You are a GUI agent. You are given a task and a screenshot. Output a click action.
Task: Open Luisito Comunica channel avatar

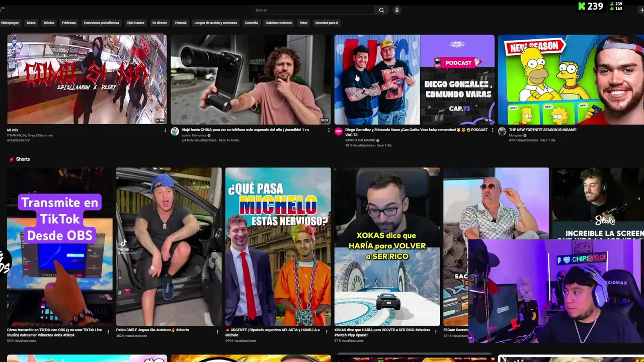point(175,131)
